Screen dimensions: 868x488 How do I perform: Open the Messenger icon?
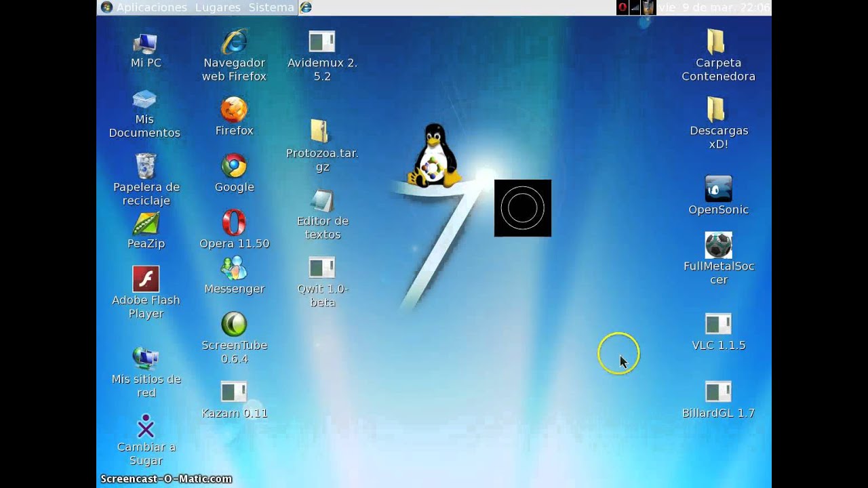coord(234,268)
